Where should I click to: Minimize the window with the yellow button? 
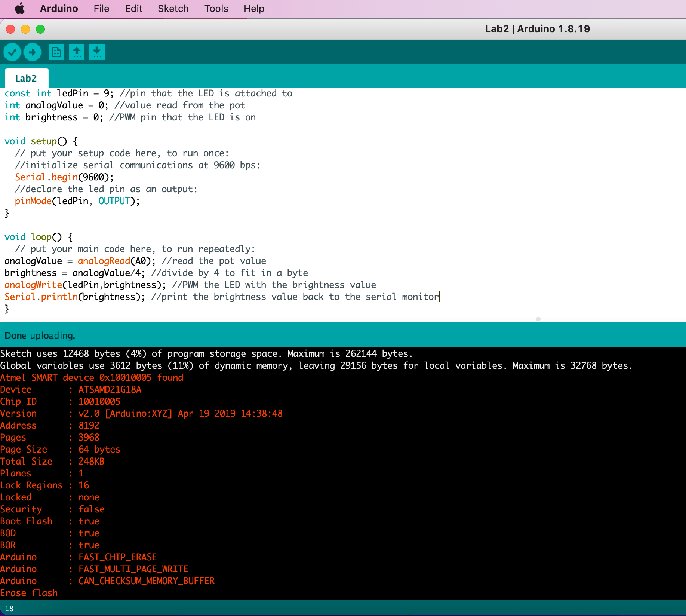(25, 29)
